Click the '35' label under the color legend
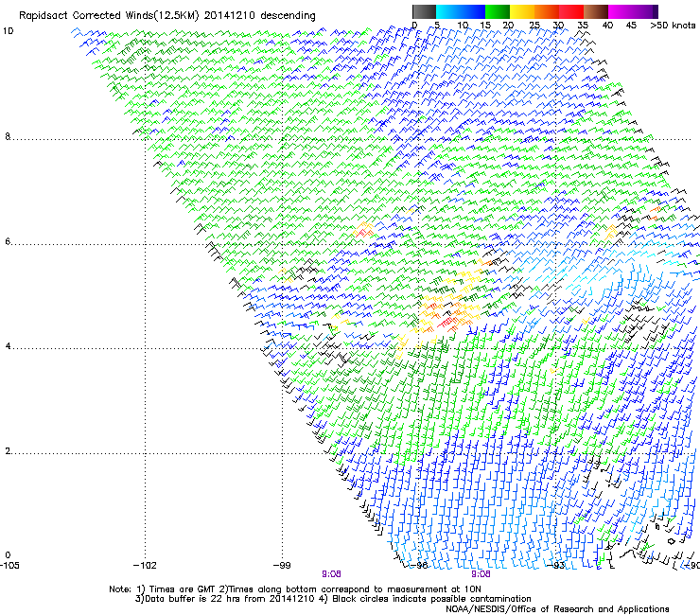700x615 pixels. (x=583, y=25)
